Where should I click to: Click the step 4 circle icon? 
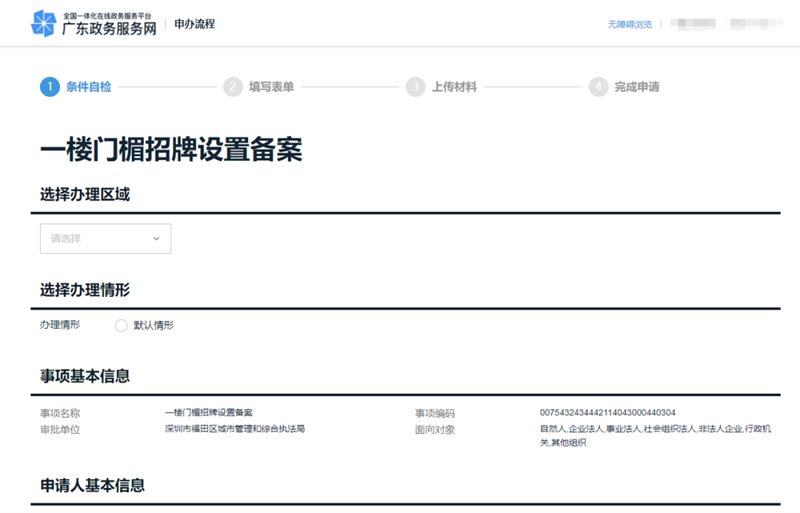[x=598, y=87]
